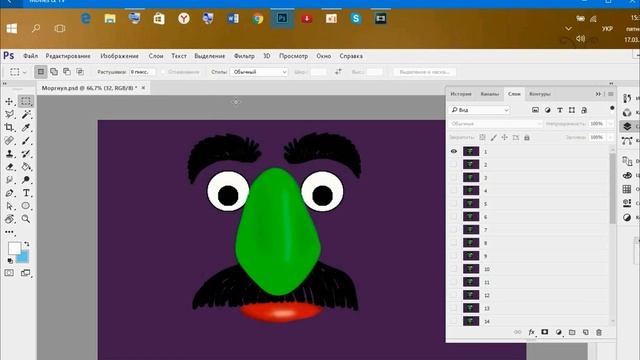Select the Eyedropper tool
Screen dimensions: 640x360
click(x=26, y=127)
